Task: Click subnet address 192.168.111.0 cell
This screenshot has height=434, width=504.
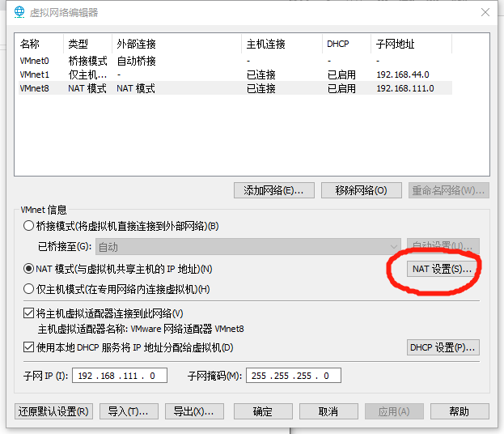Action: point(405,88)
